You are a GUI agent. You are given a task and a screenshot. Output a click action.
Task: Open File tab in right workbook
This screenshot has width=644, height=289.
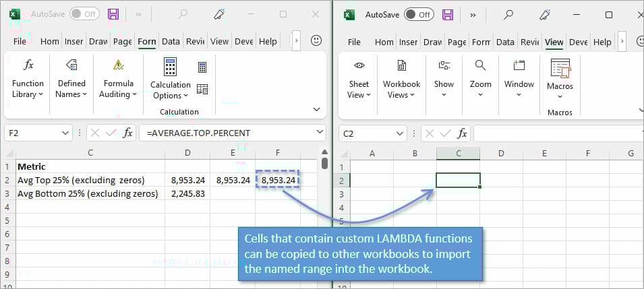point(354,42)
